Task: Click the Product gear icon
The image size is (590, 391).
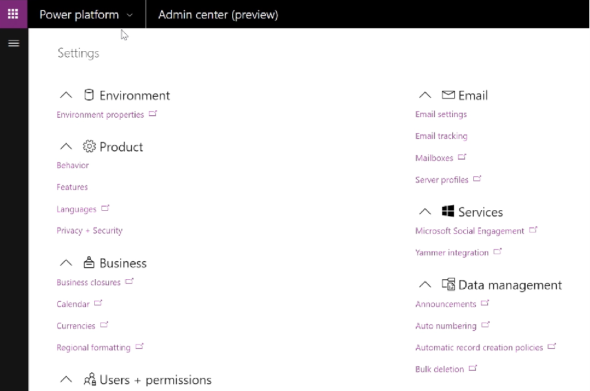Action: point(89,146)
